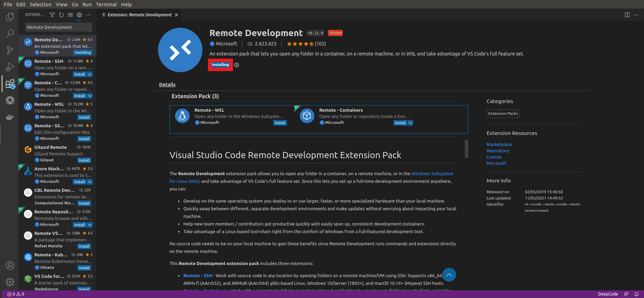Clear extensions search results icon
This screenshot has height=298, width=644.
[70, 15]
